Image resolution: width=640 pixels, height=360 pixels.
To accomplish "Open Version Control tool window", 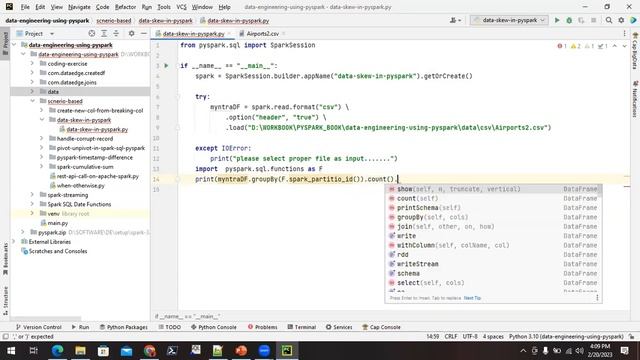I will click(38, 327).
